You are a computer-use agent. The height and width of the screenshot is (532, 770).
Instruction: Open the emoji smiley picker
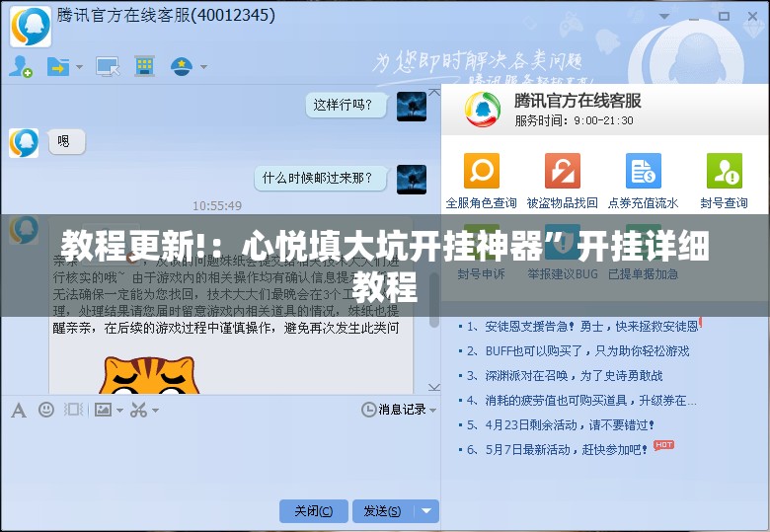[46, 410]
